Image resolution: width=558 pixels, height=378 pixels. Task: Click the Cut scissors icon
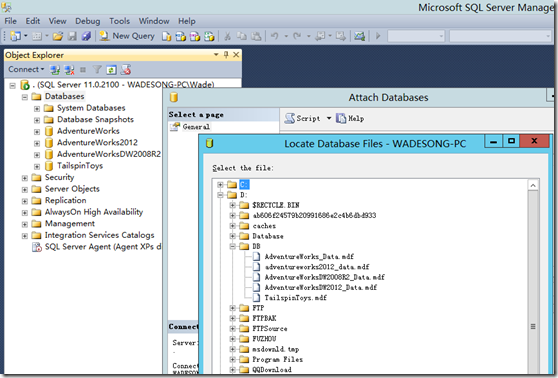(227, 36)
